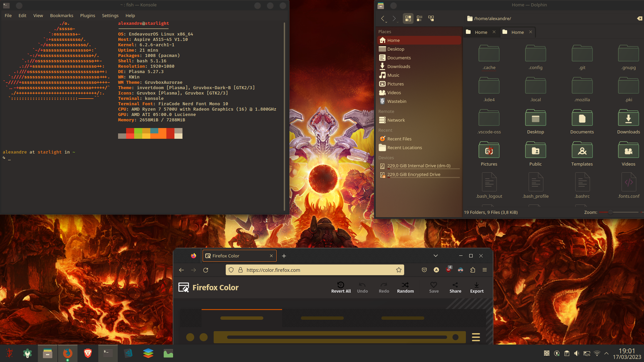This screenshot has height=362, width=644.
Task: Select the Firefox Color browser tab
Action: [x=239, y=256]
